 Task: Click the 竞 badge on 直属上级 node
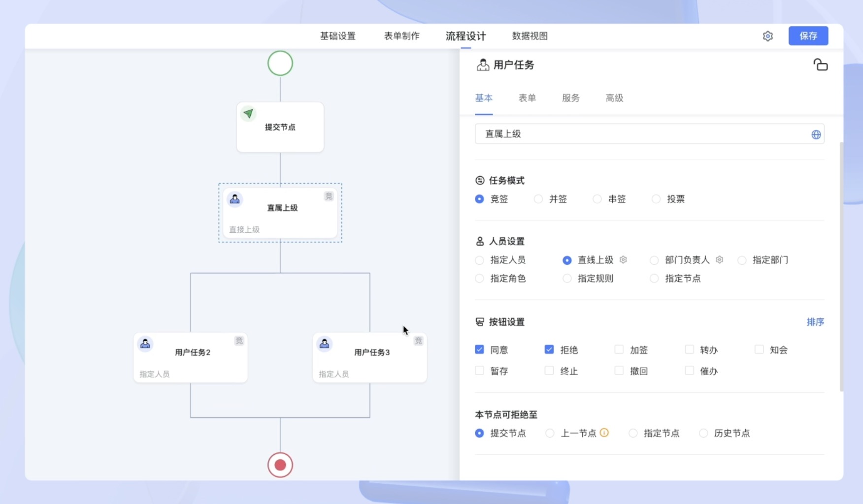[329, 196]
